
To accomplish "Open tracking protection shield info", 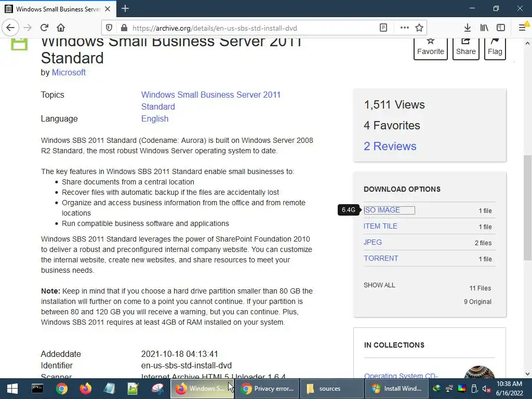I will coord(109,28).
